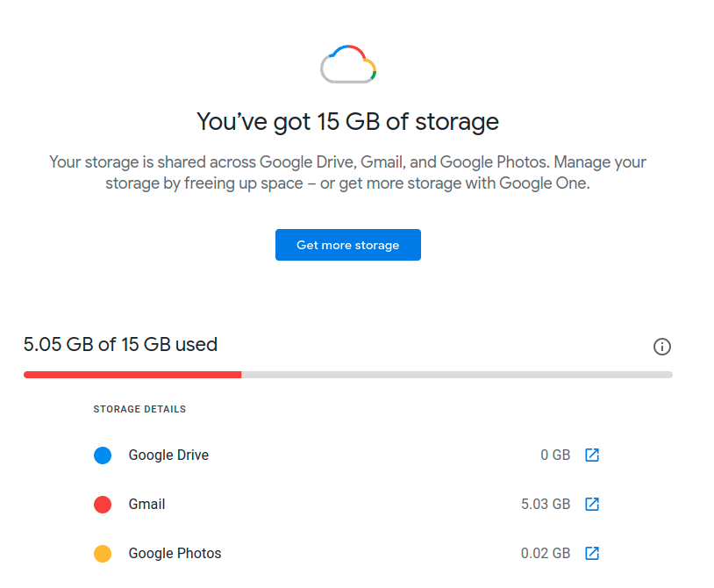Select the Google Photos label
The image size is (714, 588).
[175, 554]
